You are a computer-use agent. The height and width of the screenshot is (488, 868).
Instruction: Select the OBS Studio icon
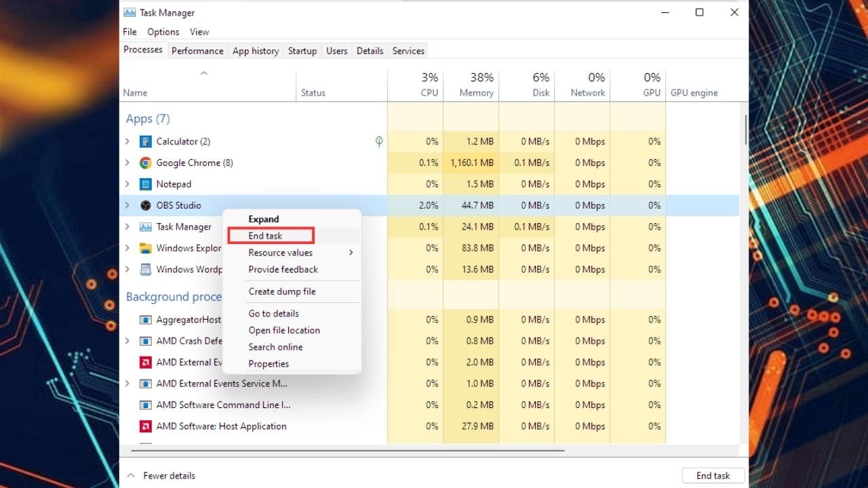(145, 205)
